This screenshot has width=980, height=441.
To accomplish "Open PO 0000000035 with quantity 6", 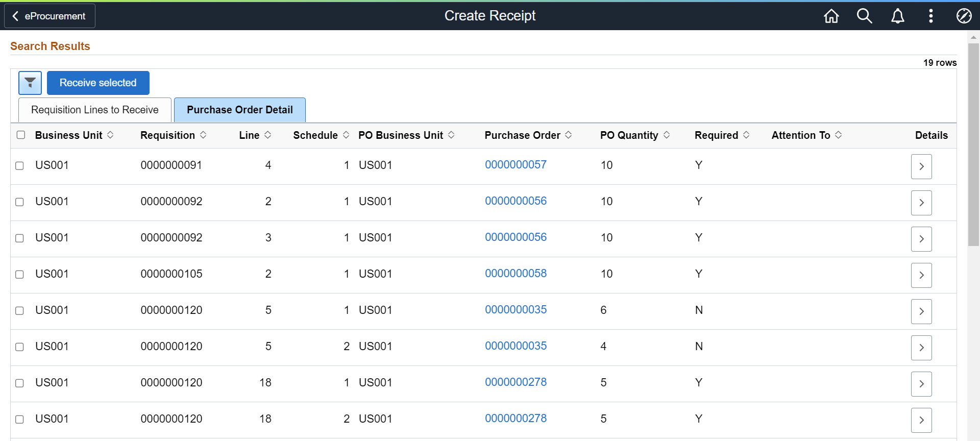I will (x=516, y=310).
